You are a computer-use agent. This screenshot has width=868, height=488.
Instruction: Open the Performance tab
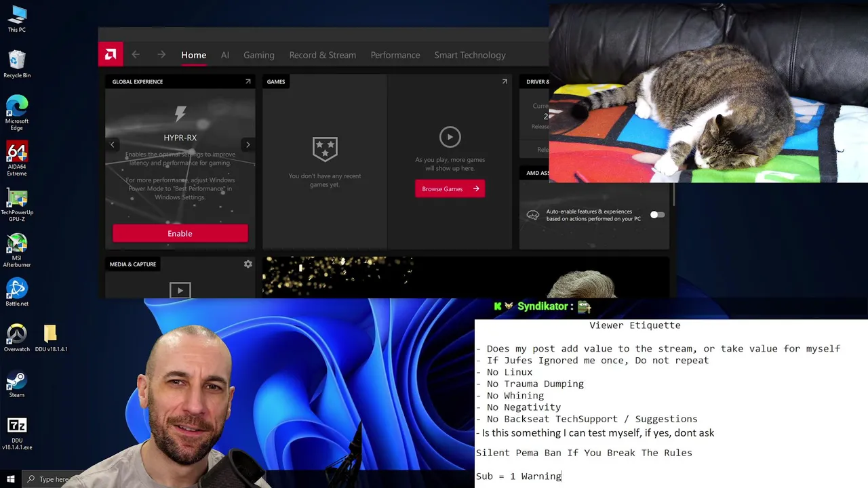tap(395, 55)
